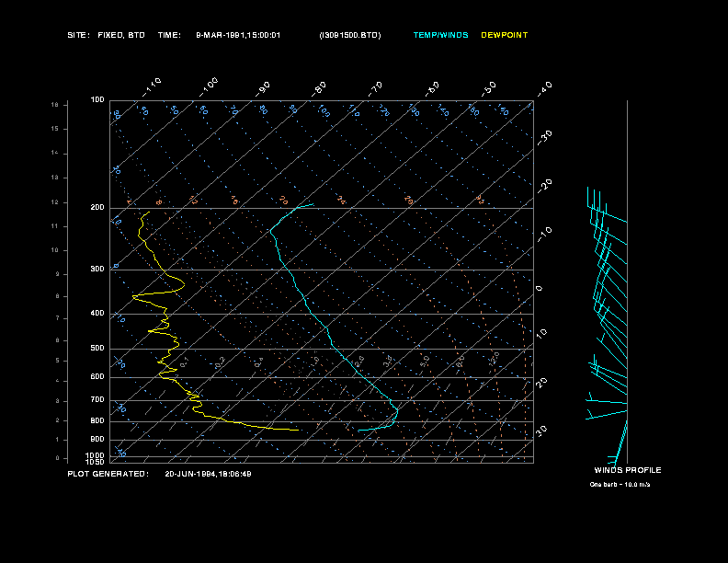Click the "One barb = 10.0 m/s" note
The image size is (728, 563).
620,485
